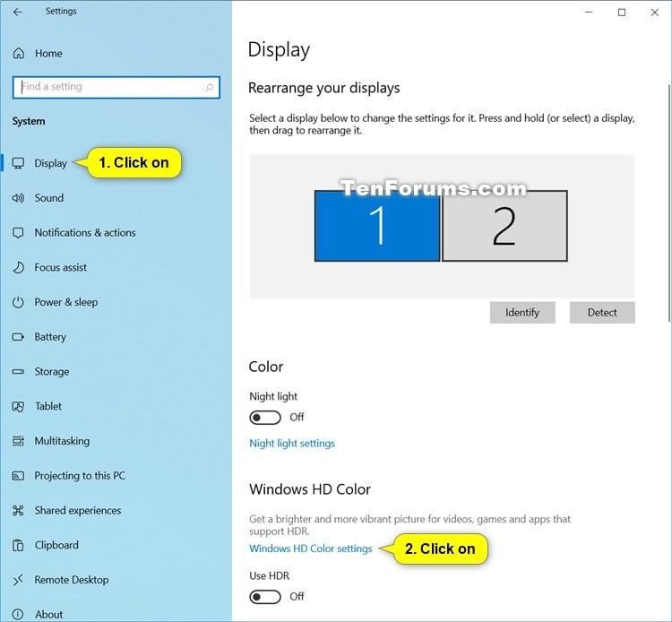Click the Notifications & actions icon
The height and width of the screenshot is (622, 672).
pos(18,233)
